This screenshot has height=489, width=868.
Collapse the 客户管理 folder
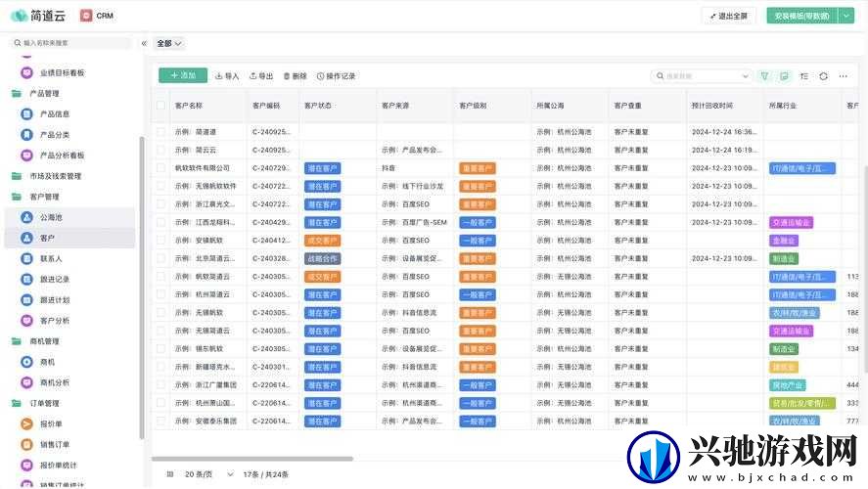click(17, 197)
